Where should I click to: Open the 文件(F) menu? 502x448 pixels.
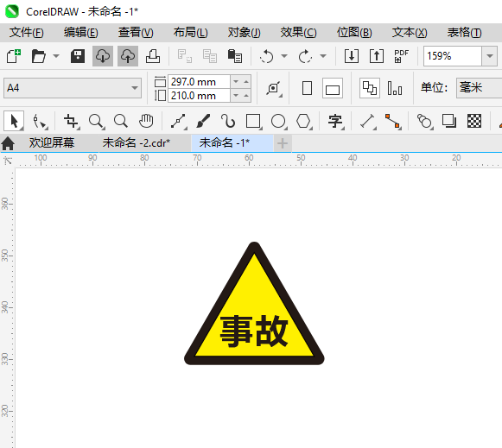(26, 33)
